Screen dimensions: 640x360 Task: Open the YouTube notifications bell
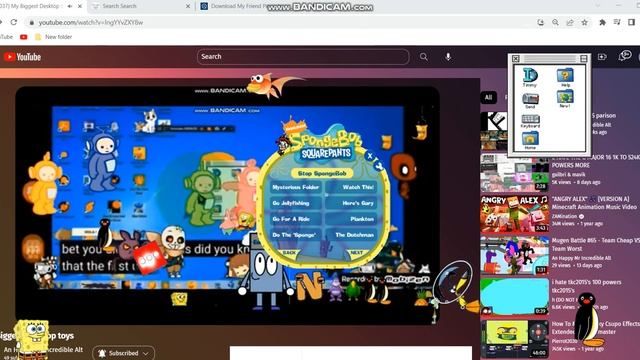pos(624,56)
